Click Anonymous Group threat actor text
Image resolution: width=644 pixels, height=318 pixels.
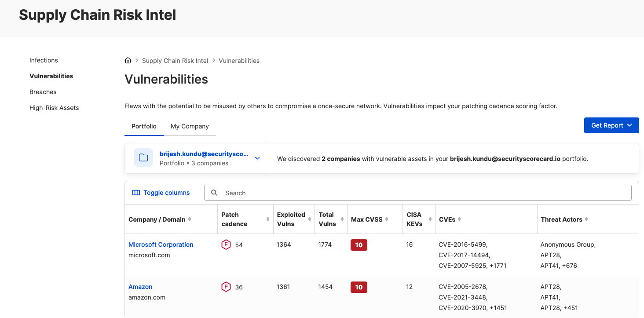point(567,245)
